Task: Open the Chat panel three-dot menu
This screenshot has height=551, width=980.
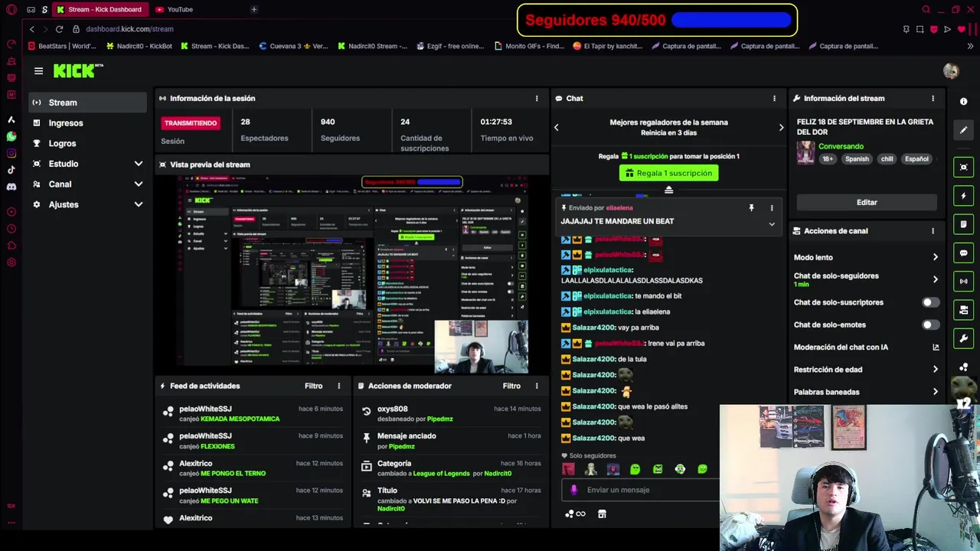Action: tap(774, 98)
